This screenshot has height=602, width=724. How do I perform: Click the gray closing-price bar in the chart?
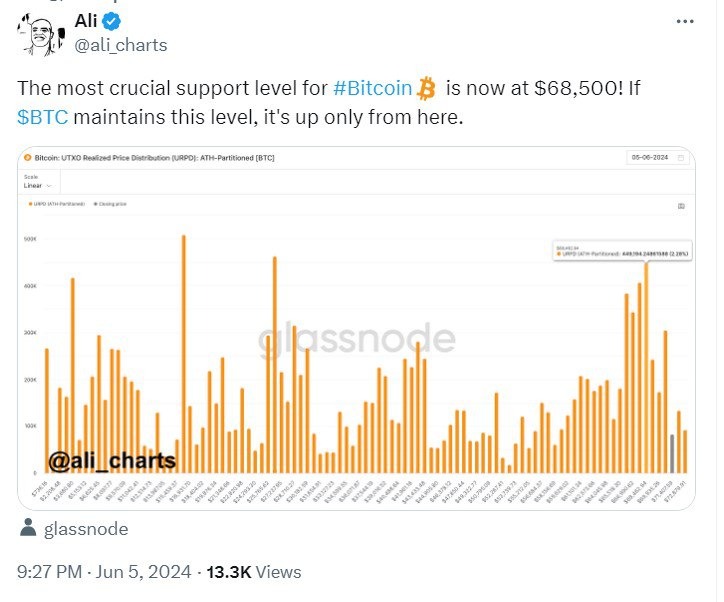[x=672, y=453]
